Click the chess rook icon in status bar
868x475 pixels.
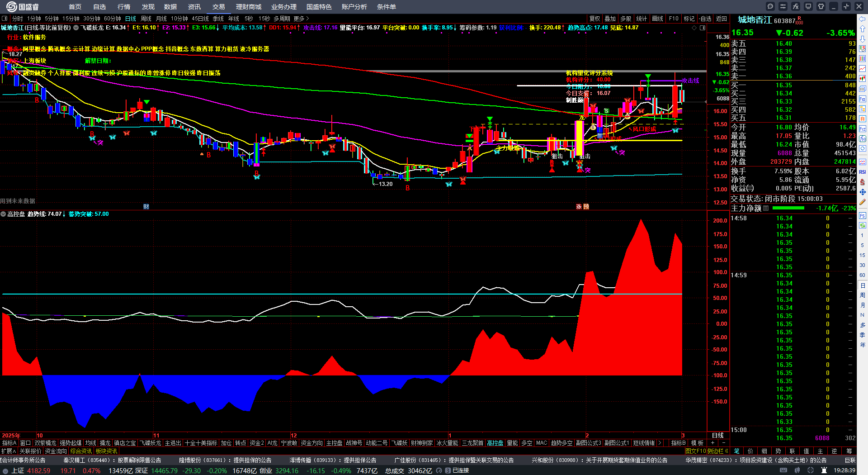(x=824, y=470)
